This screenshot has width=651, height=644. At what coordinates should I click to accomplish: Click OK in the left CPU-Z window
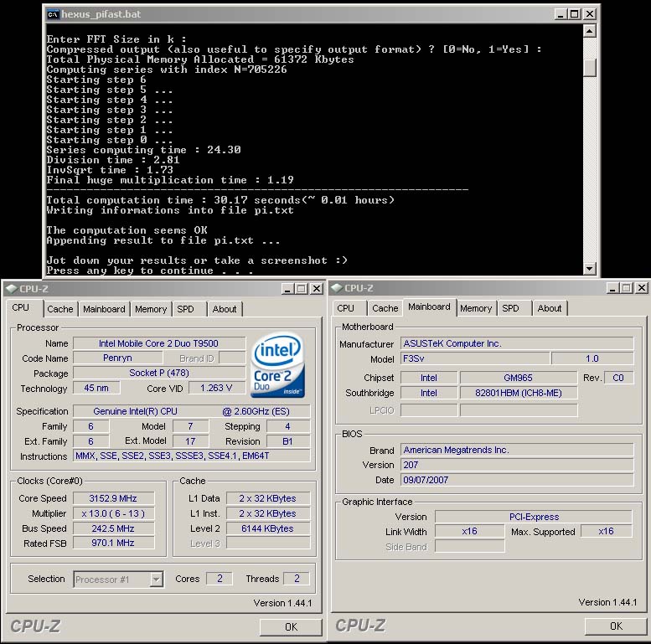point(291,626)
